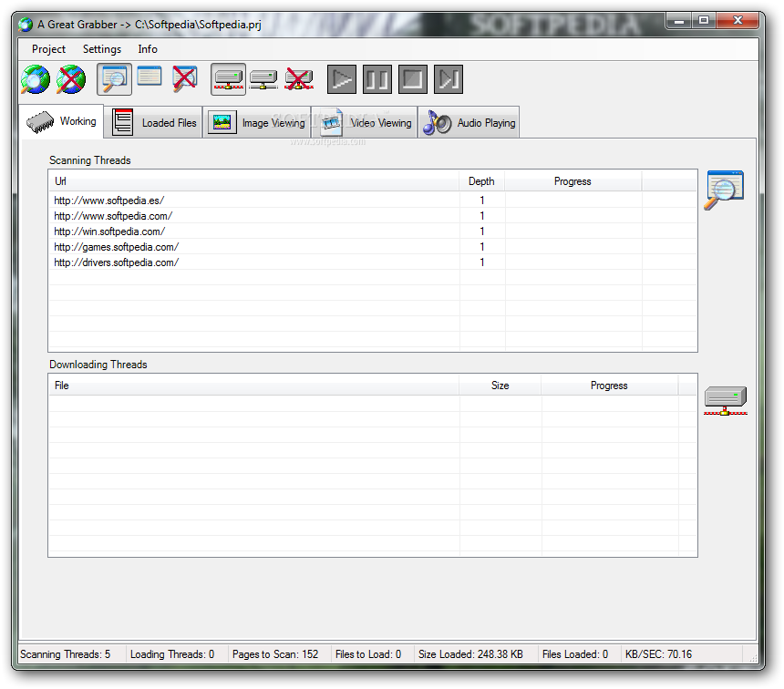Click Progress header in Scanning Threads

pyautogui.click(x=573, y=181)
